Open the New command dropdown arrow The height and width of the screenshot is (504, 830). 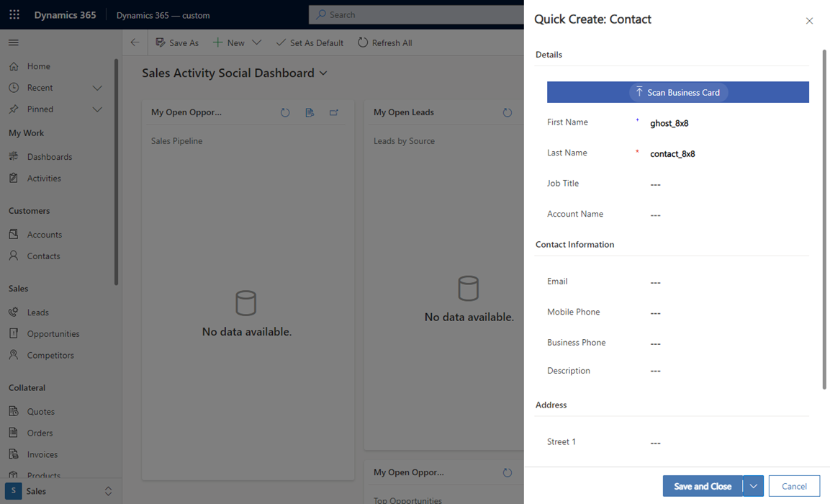click(256, 42)
